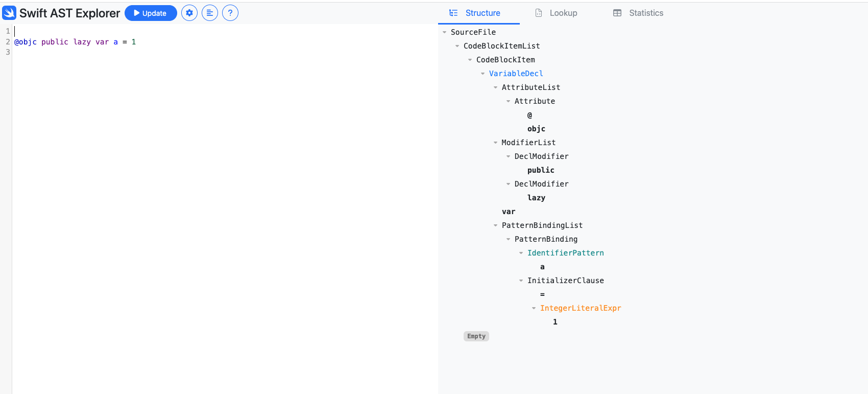This screenshot has width=868, height=394.
Task: Select the IdentifierPattern tree item
Action: point(565,253)
